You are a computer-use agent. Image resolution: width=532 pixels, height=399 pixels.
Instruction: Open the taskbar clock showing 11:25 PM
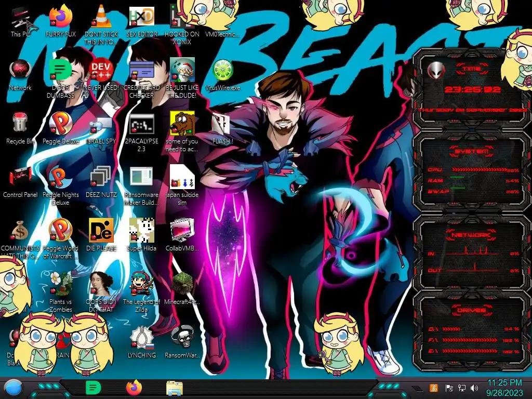[x=504, y=388]
